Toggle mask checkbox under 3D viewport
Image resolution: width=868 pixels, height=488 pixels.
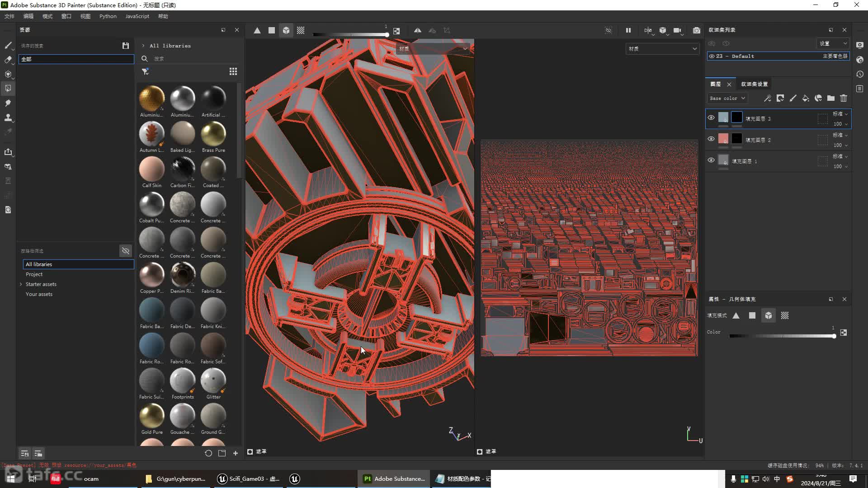[x=250, y=451]
